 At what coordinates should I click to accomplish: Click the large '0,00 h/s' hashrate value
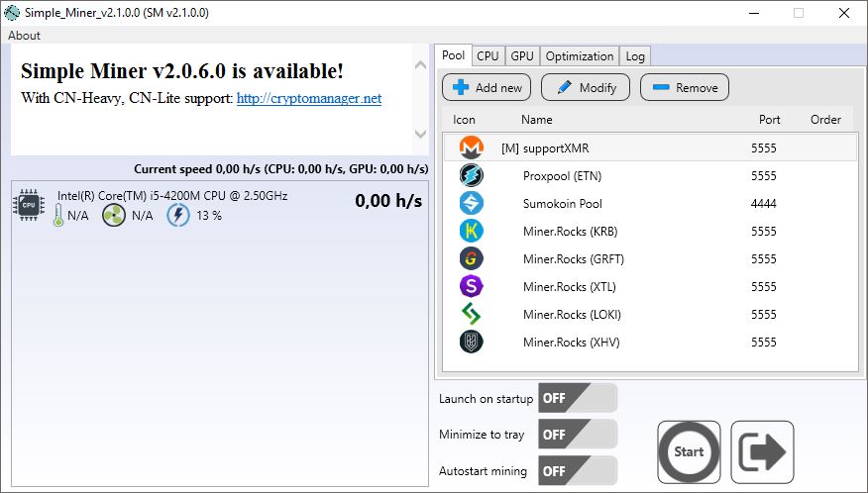388,201
